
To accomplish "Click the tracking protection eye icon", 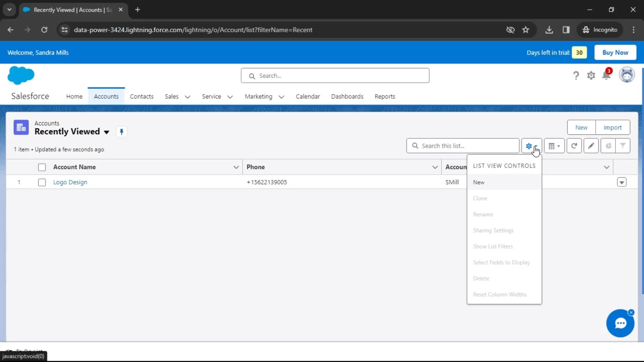I will pos(510,30).
